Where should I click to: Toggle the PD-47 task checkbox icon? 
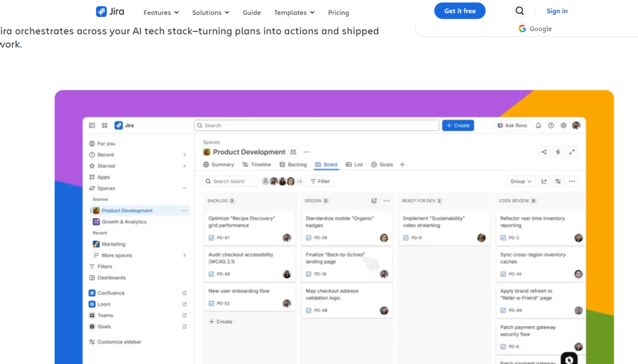[x=211, y=238]
